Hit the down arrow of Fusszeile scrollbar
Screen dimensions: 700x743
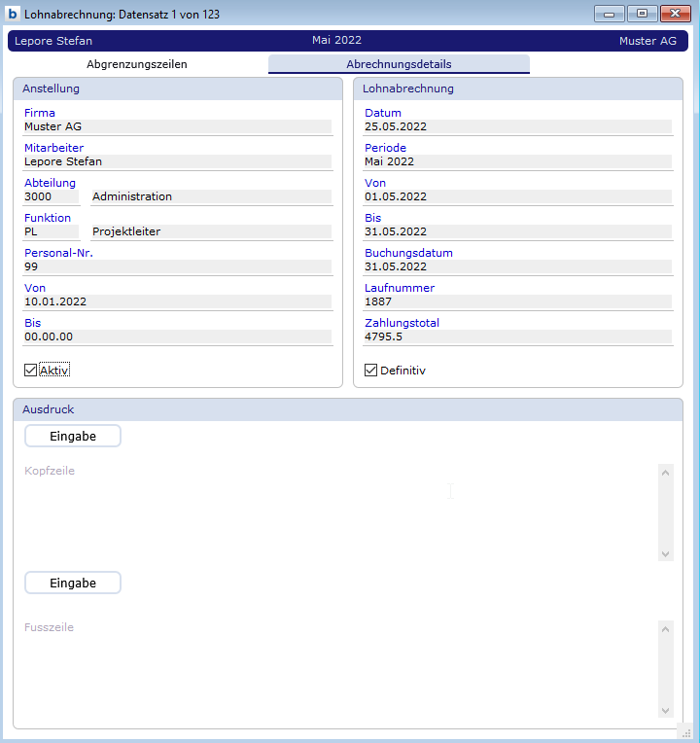[665, 710]
